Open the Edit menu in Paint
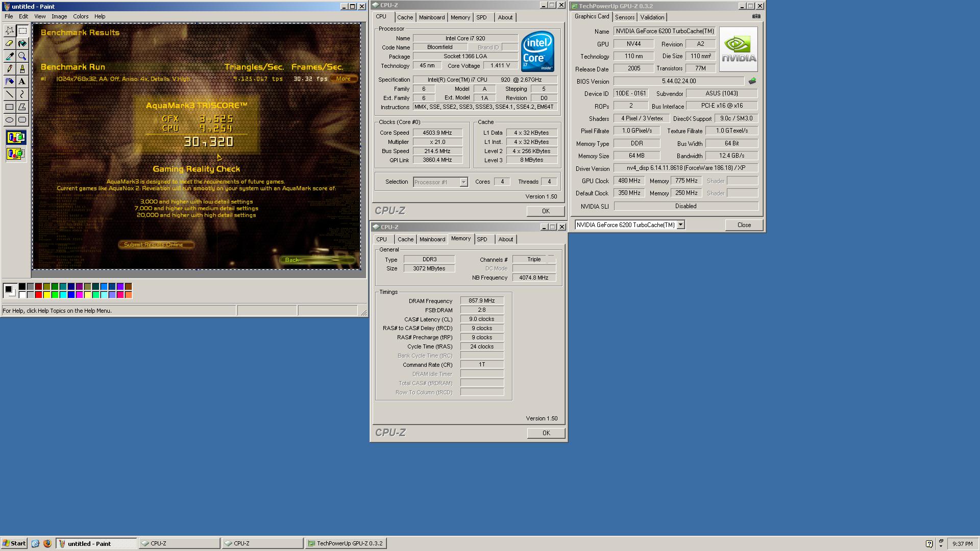The image size is (980, 551). click(x=23, y=16)
